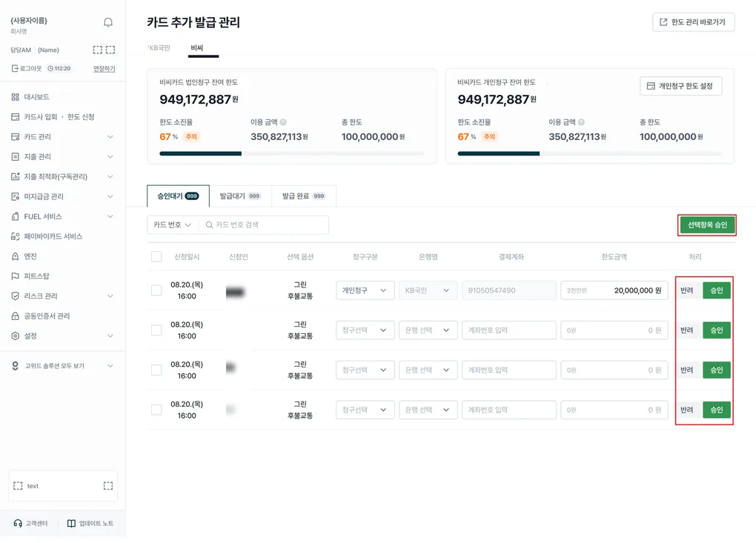Open the 카드 번호 search filter dropdown
This screenshot has height=543, width=756.
(172, 225)
